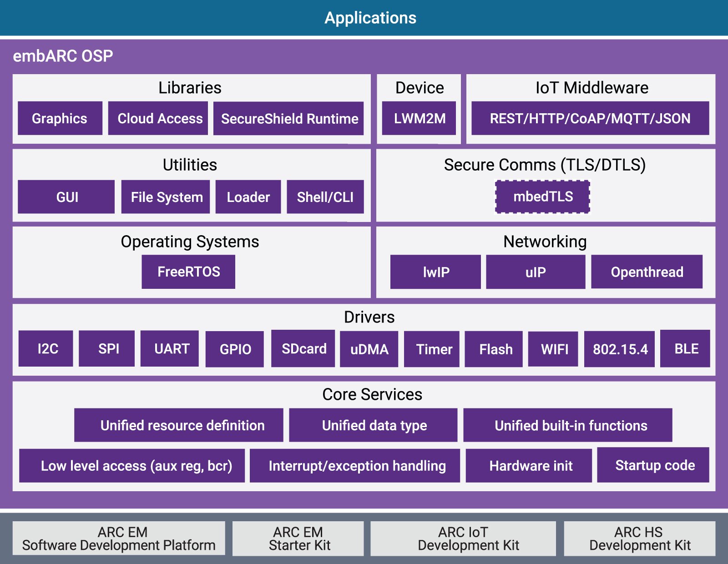Click the uDMA driver block
This screenshot has height=564, width=728.
(x=369, y=349)
